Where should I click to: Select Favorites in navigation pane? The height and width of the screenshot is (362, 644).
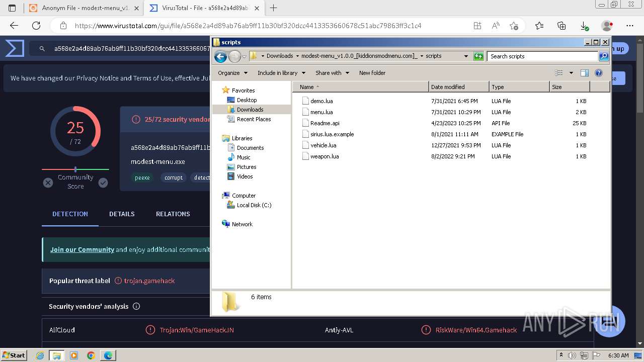click(243, 90)
